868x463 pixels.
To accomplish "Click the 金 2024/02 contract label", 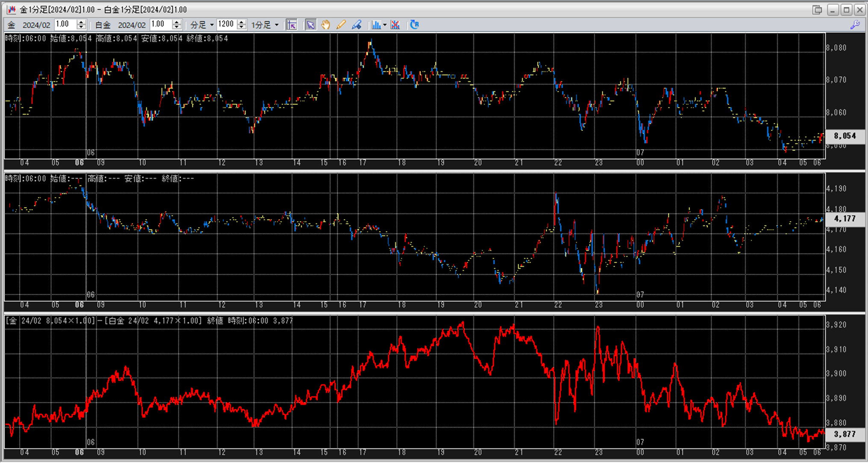I will 29,25.
